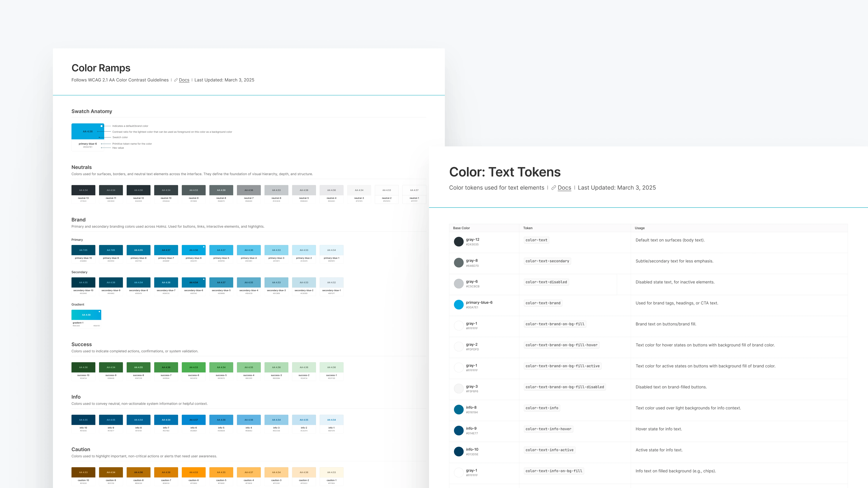
Task: Select the info-1 swatch
Action: pos(332,424)
